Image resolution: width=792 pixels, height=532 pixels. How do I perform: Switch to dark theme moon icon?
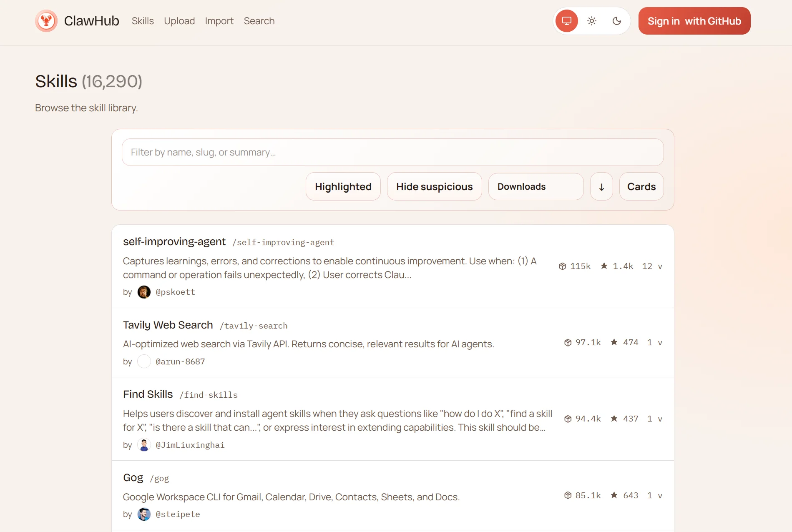coord(616,21)
